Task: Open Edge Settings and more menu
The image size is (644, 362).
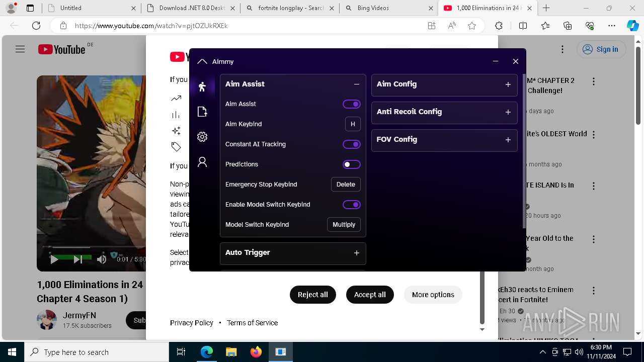Action: click(x=612, y=26)
